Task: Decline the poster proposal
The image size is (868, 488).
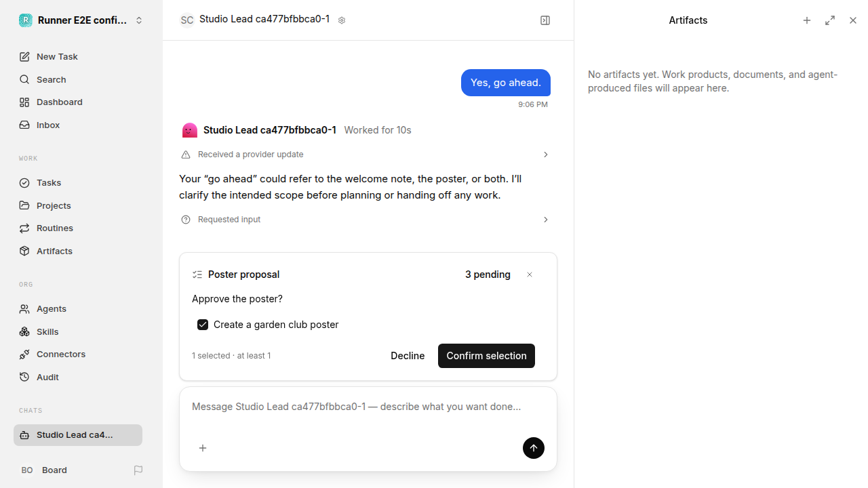Action: tap(408, 356)
